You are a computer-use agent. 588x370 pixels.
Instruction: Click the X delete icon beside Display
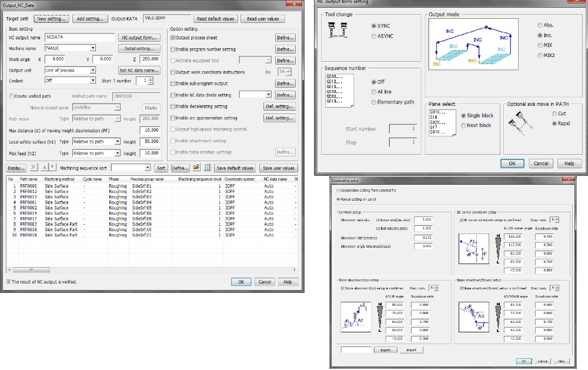[34, 168]
